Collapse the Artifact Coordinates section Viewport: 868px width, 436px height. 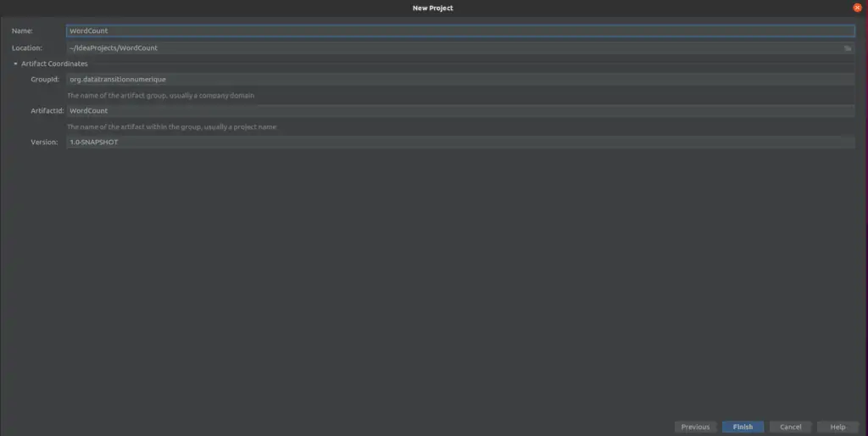point(15,64)
